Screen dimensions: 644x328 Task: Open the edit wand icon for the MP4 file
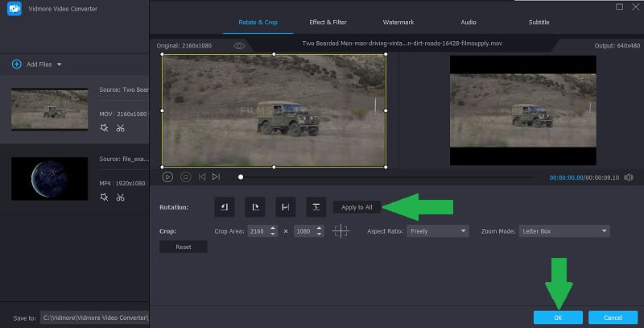point(104,197)
